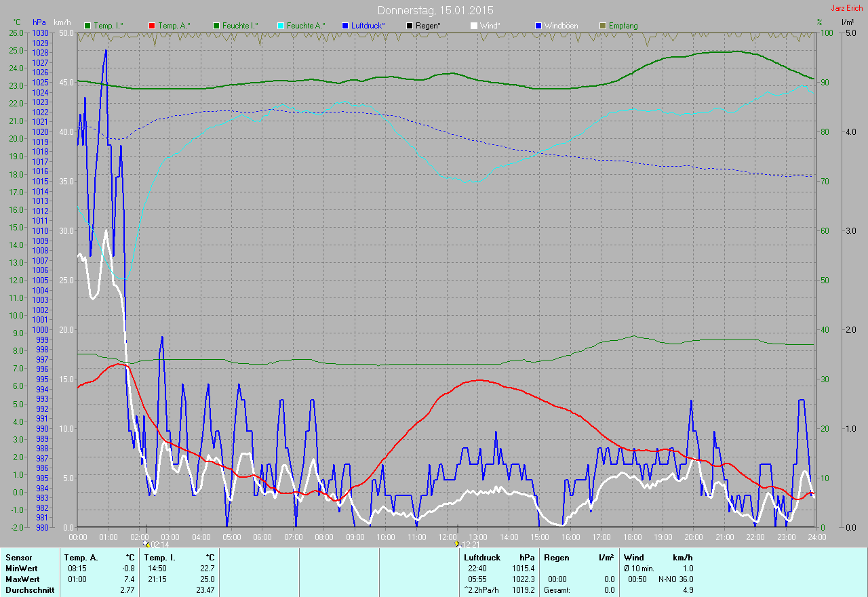Click the '23.47' average indoor temperature value

(204, 590)
